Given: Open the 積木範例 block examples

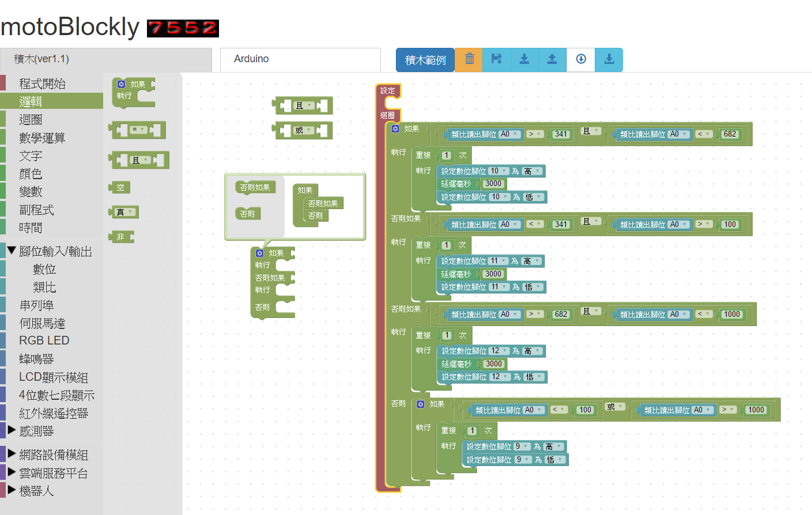Looking at the screenshot, I should [425, 60].
